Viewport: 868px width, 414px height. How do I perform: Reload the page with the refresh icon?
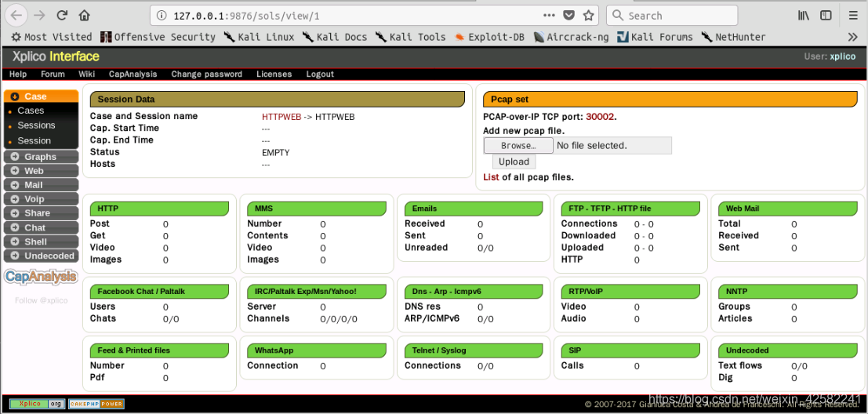click(62, 16)
